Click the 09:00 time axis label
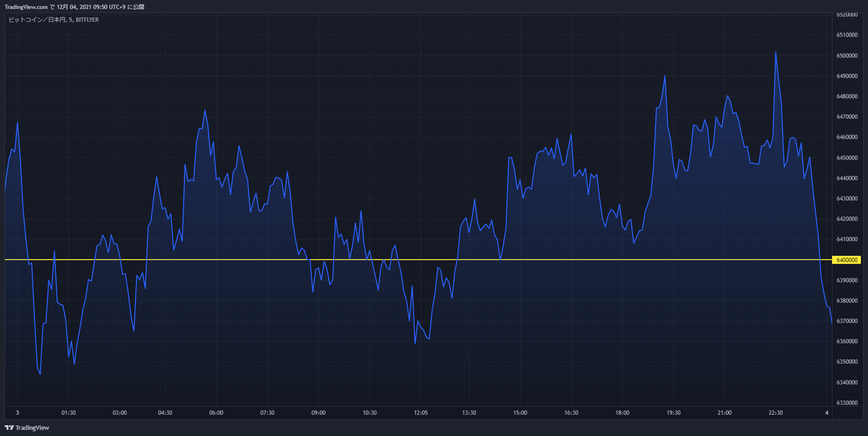The image size is (868, 436). (x=319, y=413)
